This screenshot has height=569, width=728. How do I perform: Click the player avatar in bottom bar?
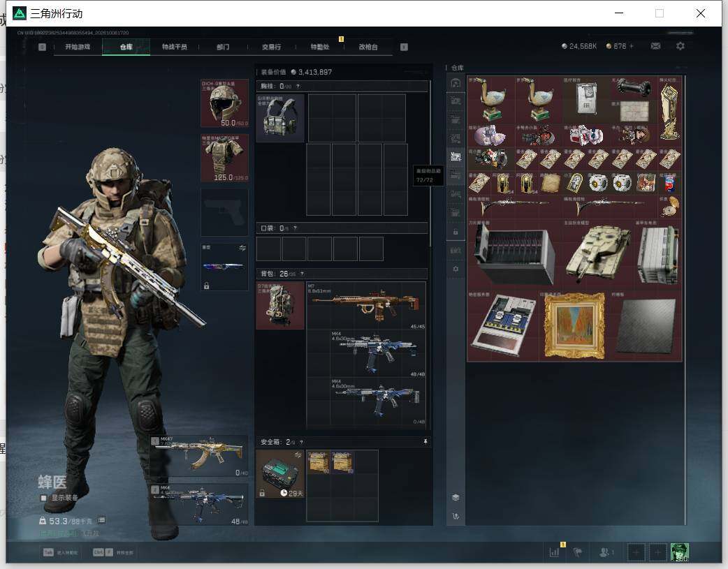click(x=680, y=552)
